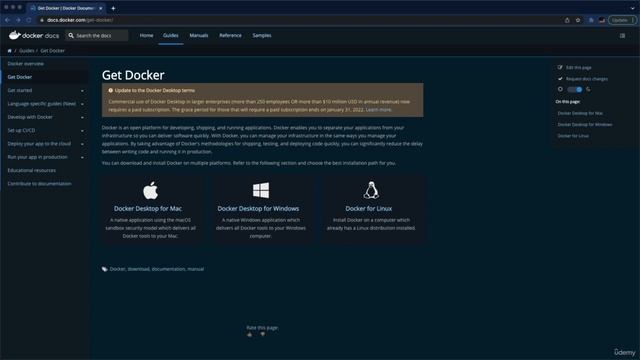Close the Get Docker browser tab

(x=100, y=8)
